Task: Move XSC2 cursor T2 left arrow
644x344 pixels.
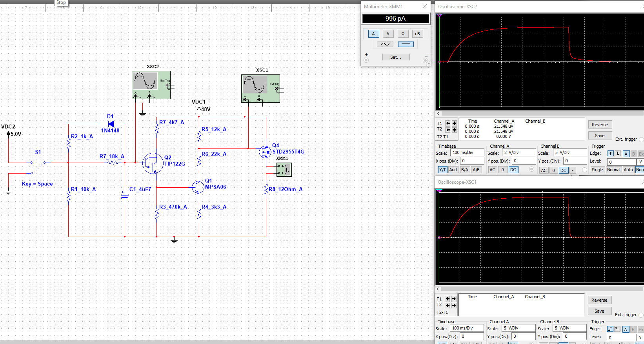Action: [448, 130]
